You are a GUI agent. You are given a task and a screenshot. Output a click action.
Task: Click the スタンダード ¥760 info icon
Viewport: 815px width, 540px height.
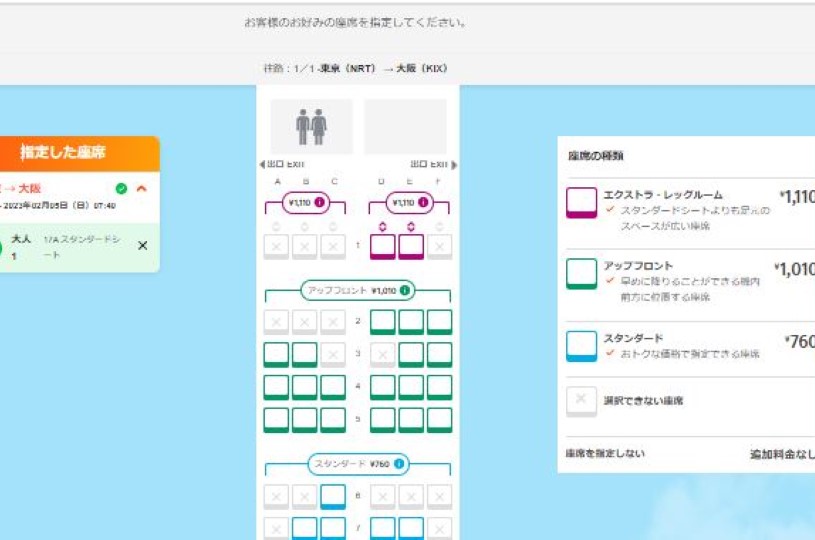click(x=399, y=464)
